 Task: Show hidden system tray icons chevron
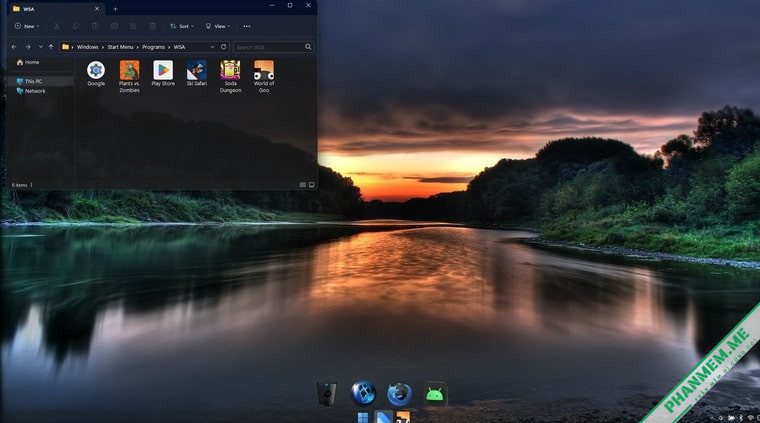coord(712,418)
